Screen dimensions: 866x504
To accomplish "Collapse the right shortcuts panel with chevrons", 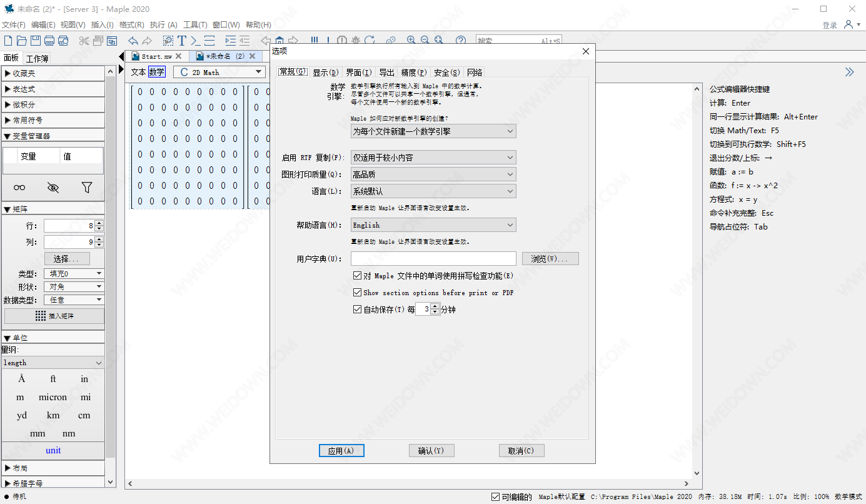I will point(850,72).
